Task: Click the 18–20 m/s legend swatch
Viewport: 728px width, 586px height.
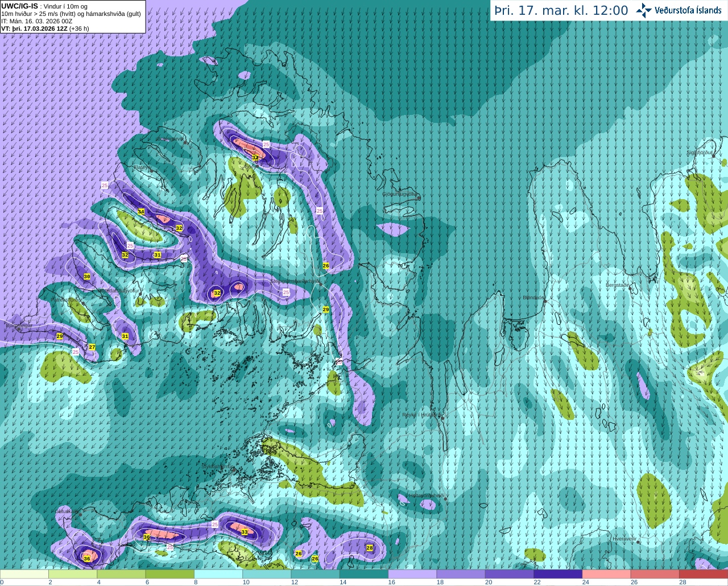Action: (x=461, y=574)
